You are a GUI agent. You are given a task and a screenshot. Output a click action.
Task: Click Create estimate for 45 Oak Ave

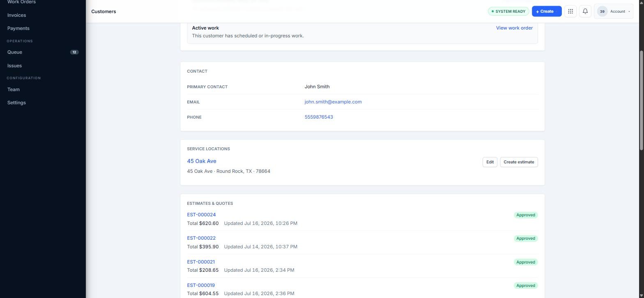point(519,162)
